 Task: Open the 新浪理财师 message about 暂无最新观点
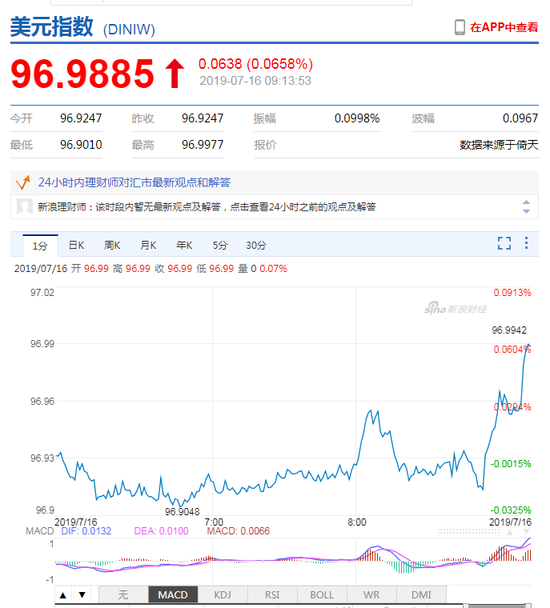(x=207, y=207)
